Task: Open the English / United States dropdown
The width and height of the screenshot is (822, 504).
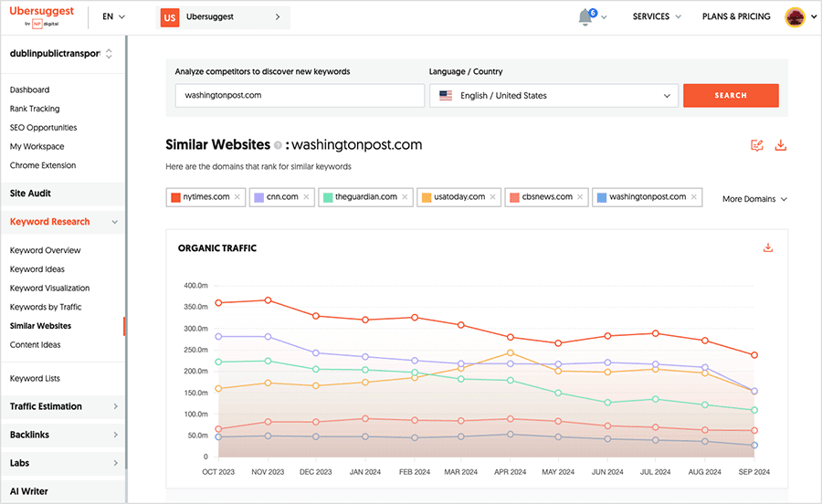Action: click(553, 96)
